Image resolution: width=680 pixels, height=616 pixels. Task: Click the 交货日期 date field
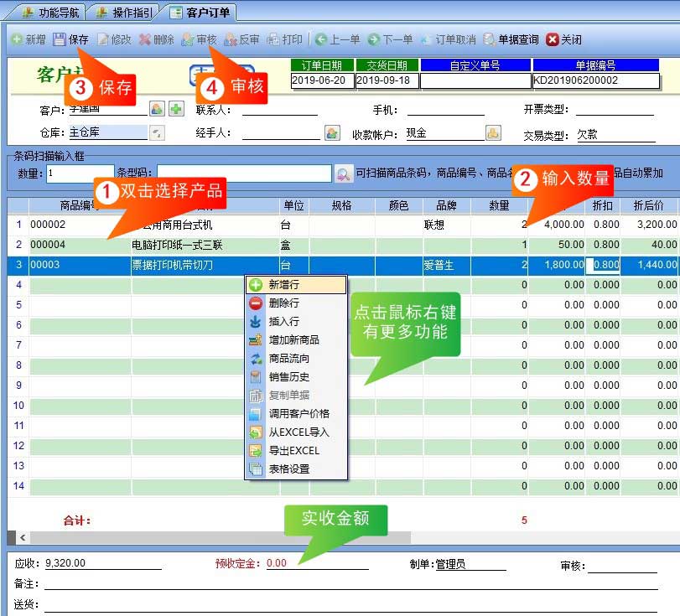point(387,80)
